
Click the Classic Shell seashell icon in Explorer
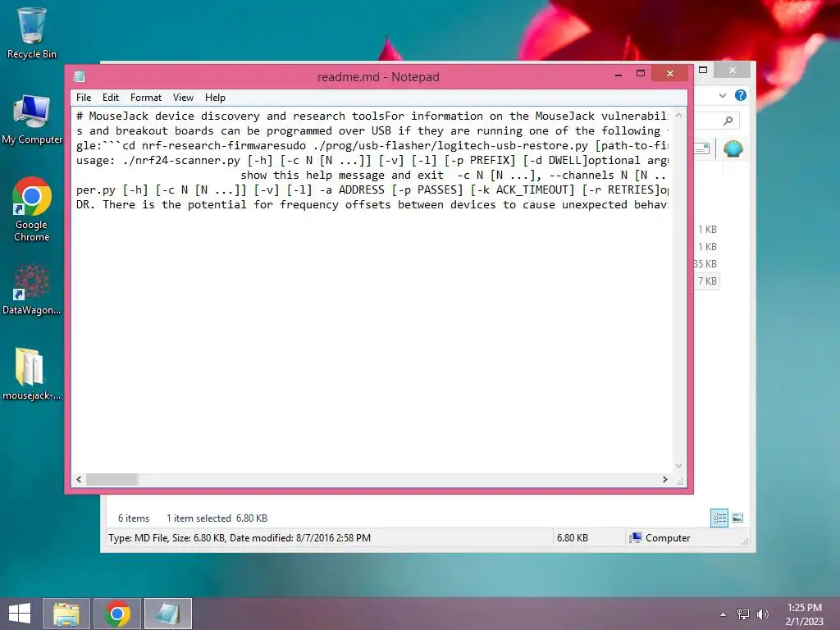(733, 148)
